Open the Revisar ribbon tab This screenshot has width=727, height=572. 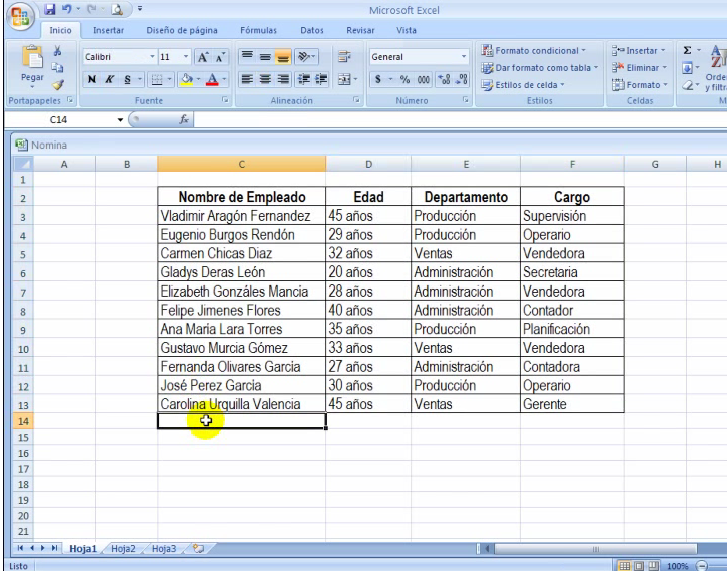pos(360,30)
